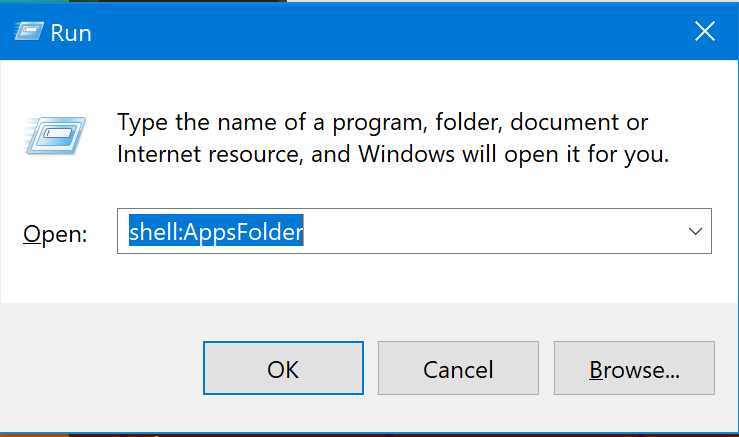Open the file picker via Browse...
Screen dimensions: 739x437
(634, 368)
